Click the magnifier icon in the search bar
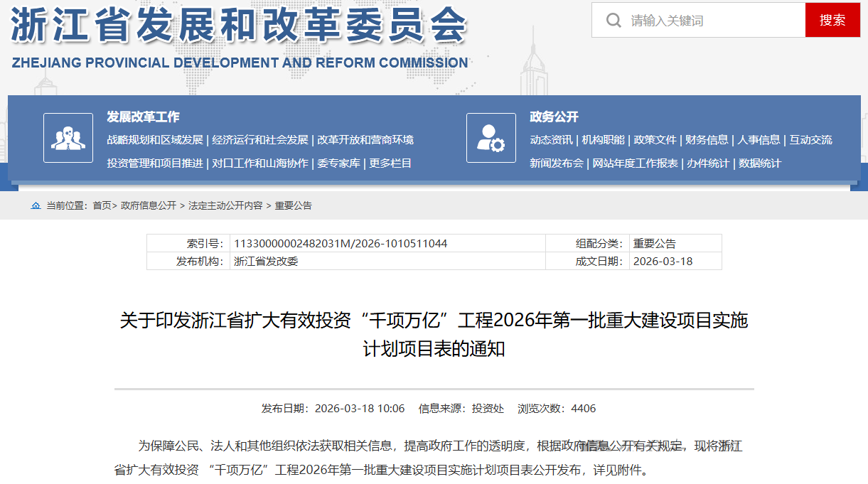This screenshot has height=484, width=868. point(613,20)
